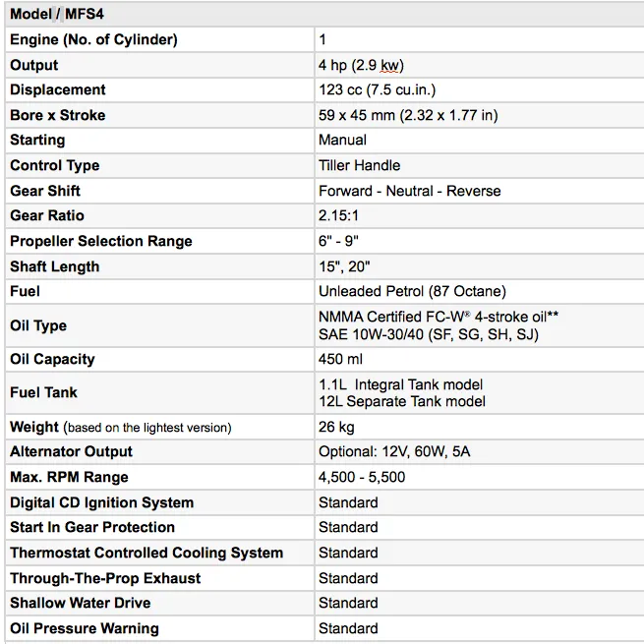
Task: Click 'NMMA Certified FC-W 4-stroke oil' line
Action: pyautogui.click(x=439, y=317)
